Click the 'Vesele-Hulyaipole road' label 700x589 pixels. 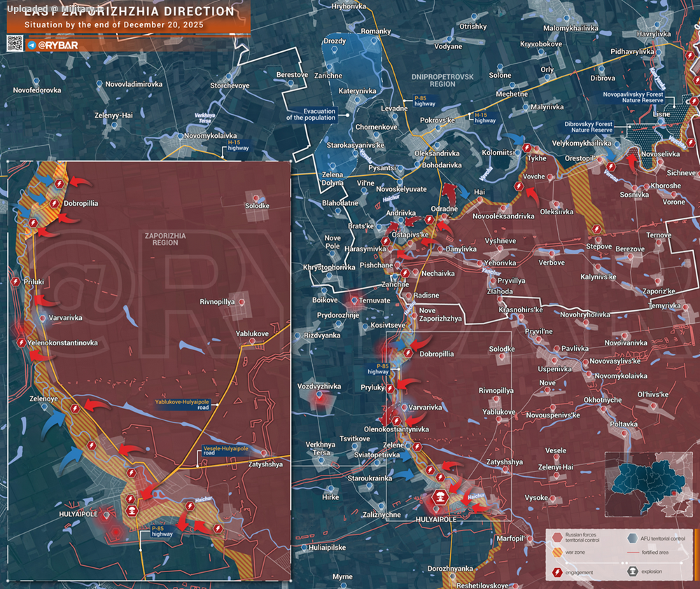point(225,450)
